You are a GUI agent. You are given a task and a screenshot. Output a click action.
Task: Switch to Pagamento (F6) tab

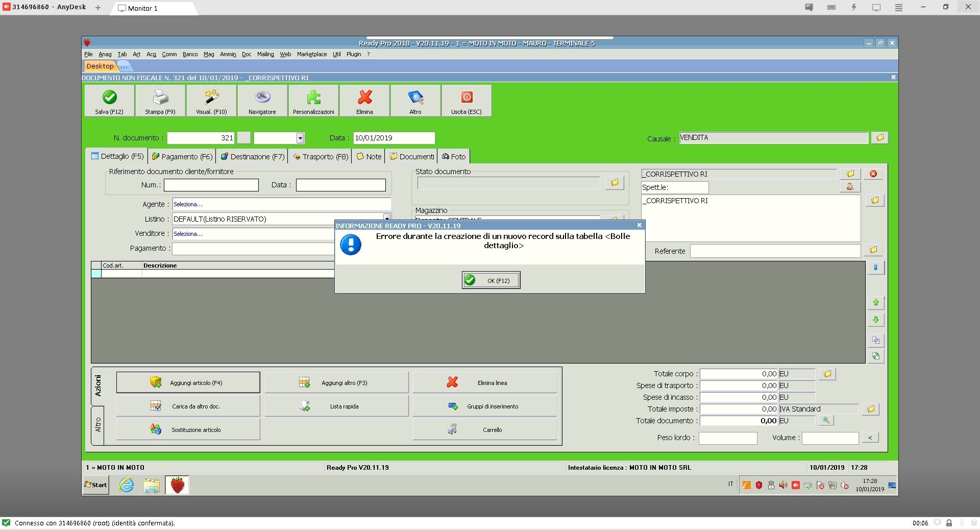click(x=182, y=157)
